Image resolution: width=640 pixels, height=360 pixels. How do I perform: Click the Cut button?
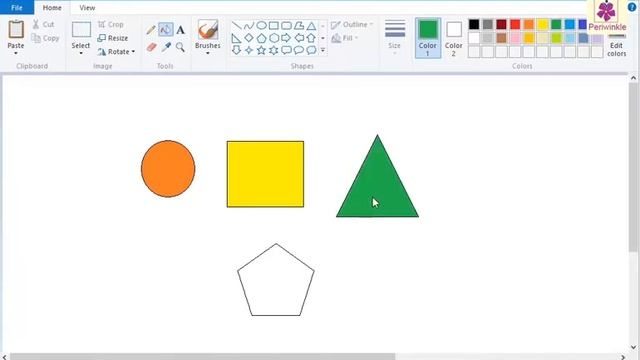43,24
